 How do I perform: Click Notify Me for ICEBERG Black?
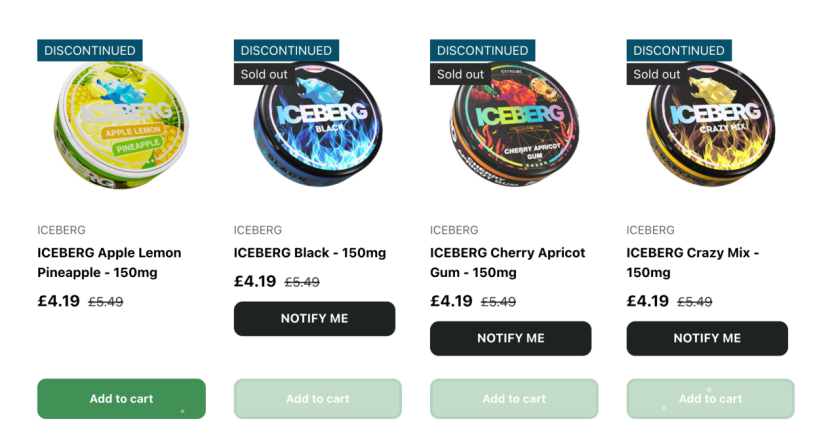[314, 318]
